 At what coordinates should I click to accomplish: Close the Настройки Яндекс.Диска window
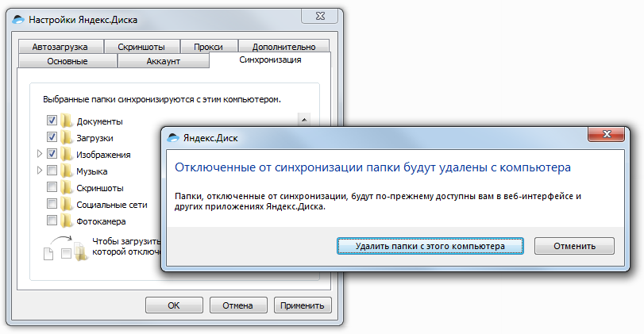pyautogui.click(x=320, y=16)
